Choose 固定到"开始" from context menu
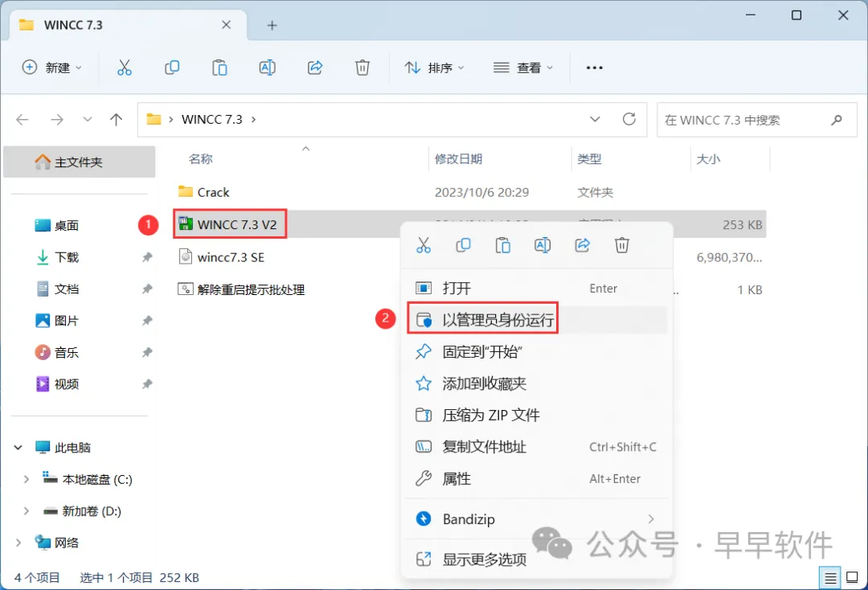The image size is (868, 590). click(537, 351)
